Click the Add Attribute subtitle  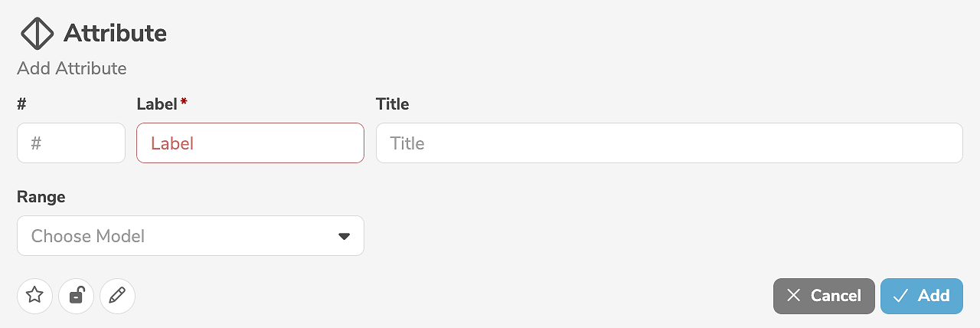point(72,68)
